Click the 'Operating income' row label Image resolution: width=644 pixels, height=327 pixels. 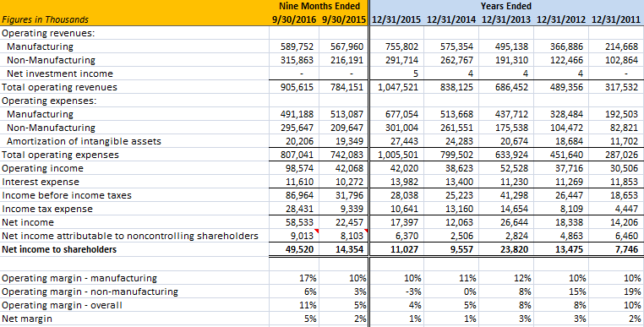coord(43,168)
